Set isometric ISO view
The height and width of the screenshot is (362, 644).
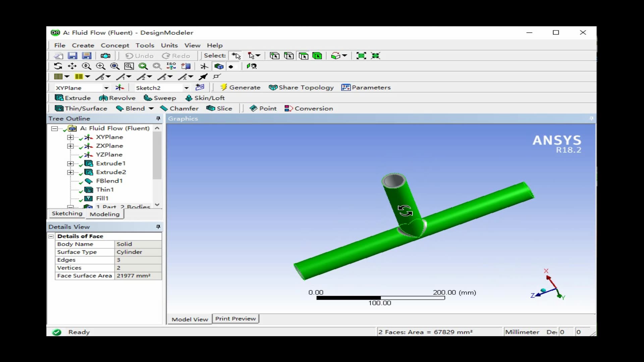click(171, 66)
